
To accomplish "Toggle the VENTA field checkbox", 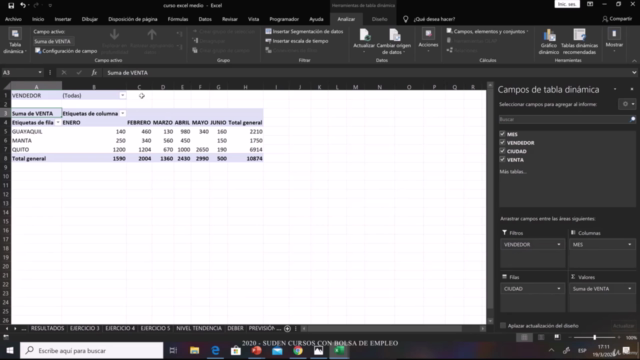I will pos(502,160).
